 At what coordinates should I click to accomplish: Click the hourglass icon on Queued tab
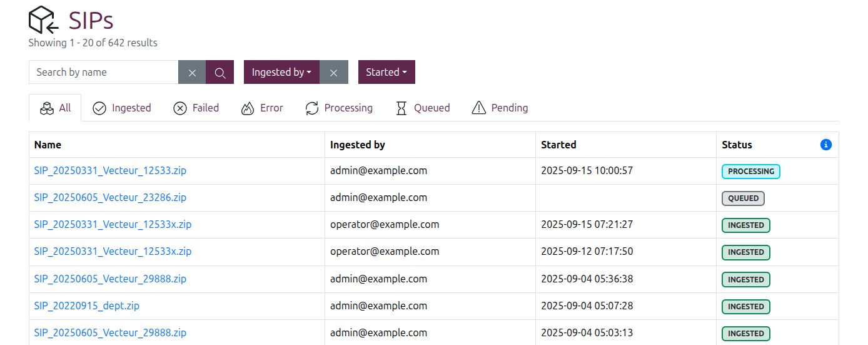(401, 108)
